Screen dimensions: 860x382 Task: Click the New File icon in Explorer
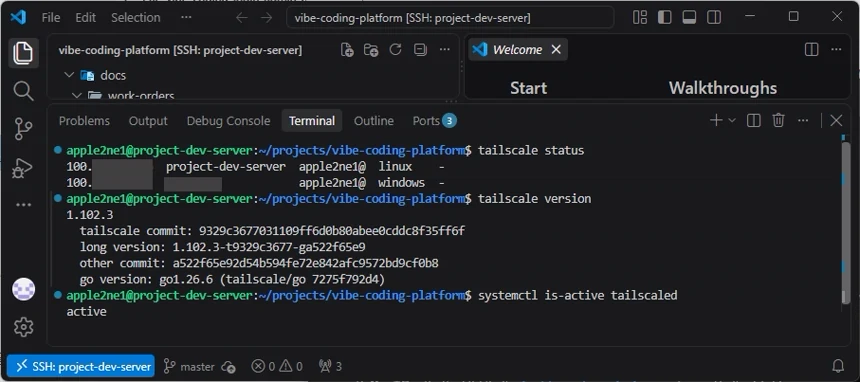tap(347, 50)
